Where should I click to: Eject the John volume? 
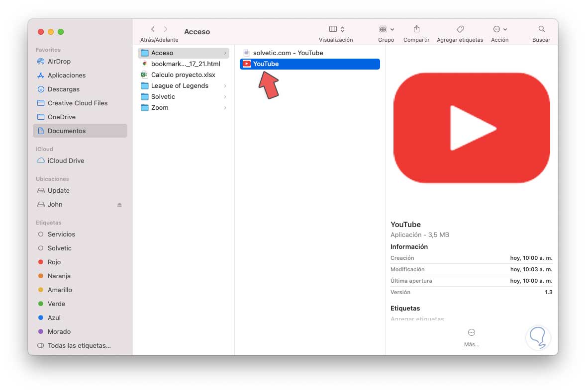tap(119, 205)
